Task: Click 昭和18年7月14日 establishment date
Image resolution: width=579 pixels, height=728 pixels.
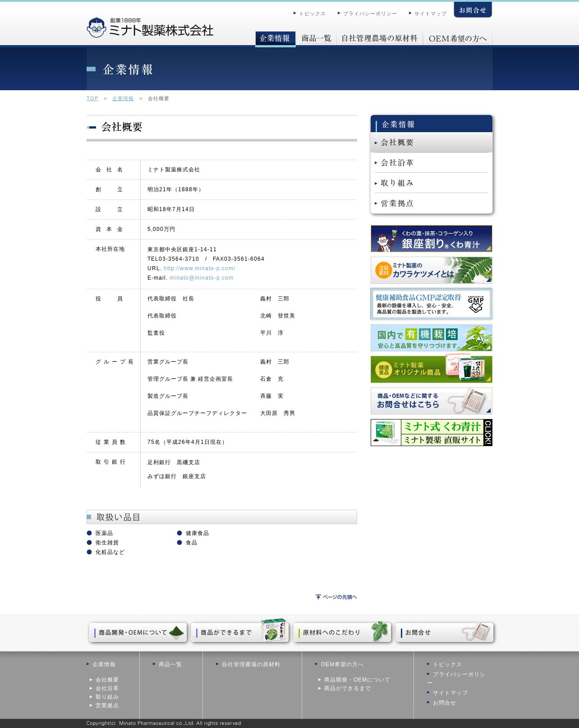Action: pos(171,209)
